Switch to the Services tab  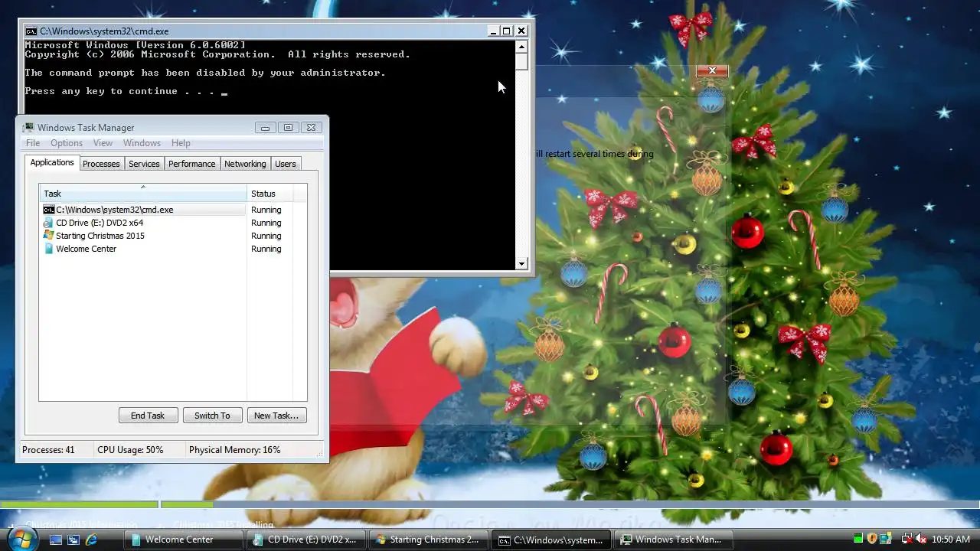click(x=144, y=164)
